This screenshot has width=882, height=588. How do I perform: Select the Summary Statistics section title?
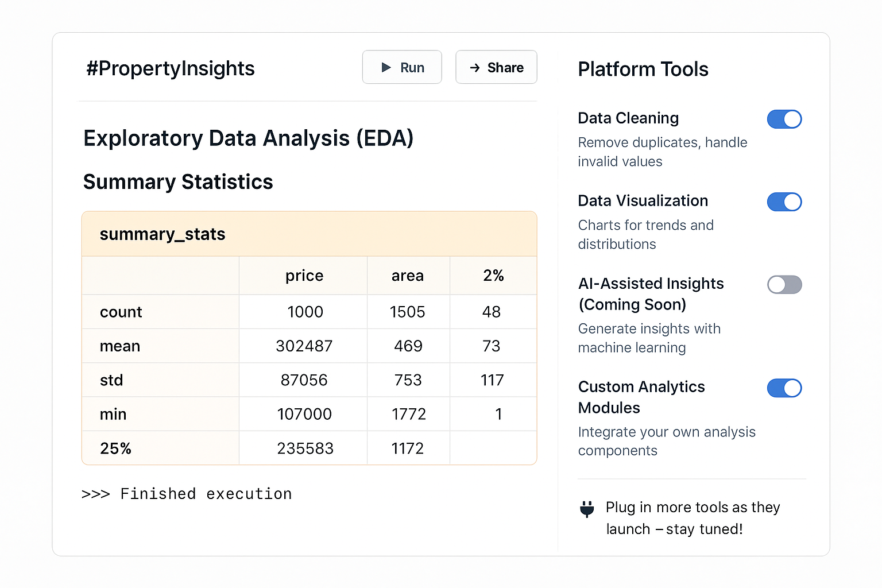click(x=178, y=182)
